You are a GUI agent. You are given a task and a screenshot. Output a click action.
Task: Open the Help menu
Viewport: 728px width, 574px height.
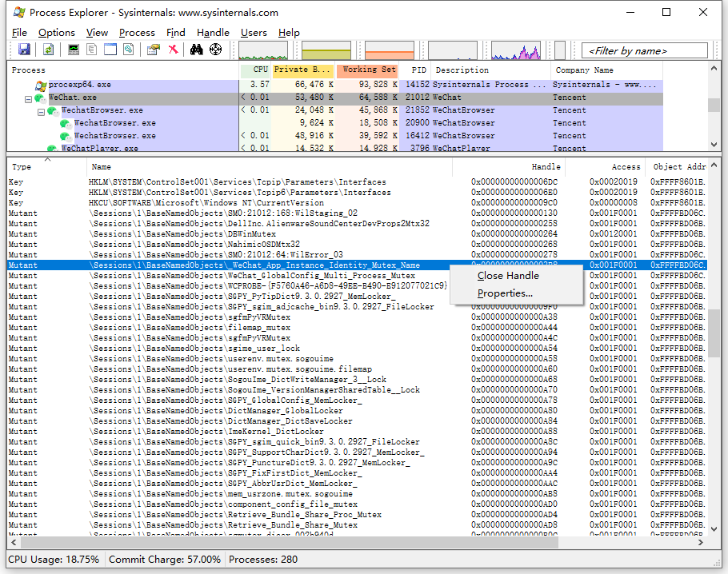[x=289, y=33]
